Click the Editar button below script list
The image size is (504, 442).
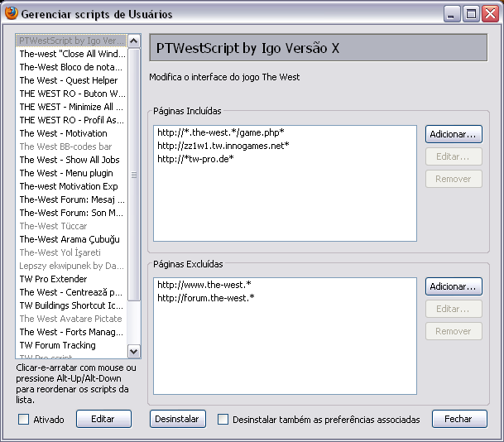click(x=103, y=419)
